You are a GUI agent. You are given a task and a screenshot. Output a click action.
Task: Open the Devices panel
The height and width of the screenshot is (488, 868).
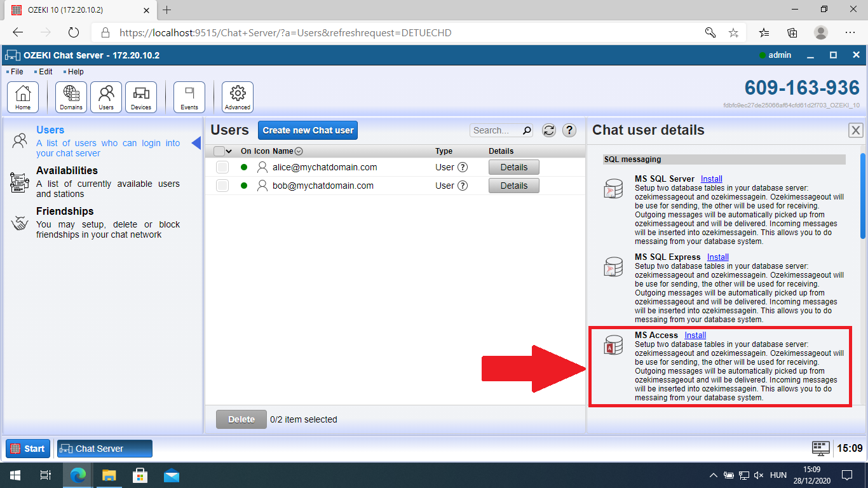point(141,97)
